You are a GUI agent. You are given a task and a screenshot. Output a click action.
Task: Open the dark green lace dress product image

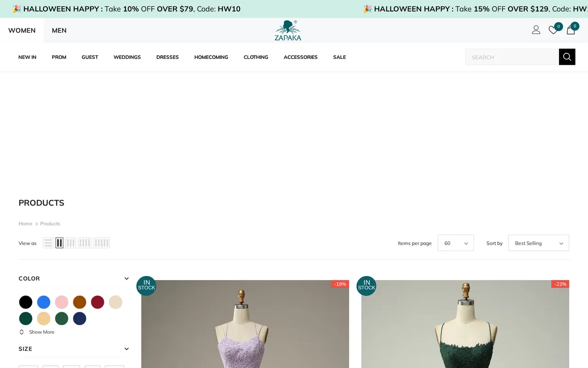(465, 324)
